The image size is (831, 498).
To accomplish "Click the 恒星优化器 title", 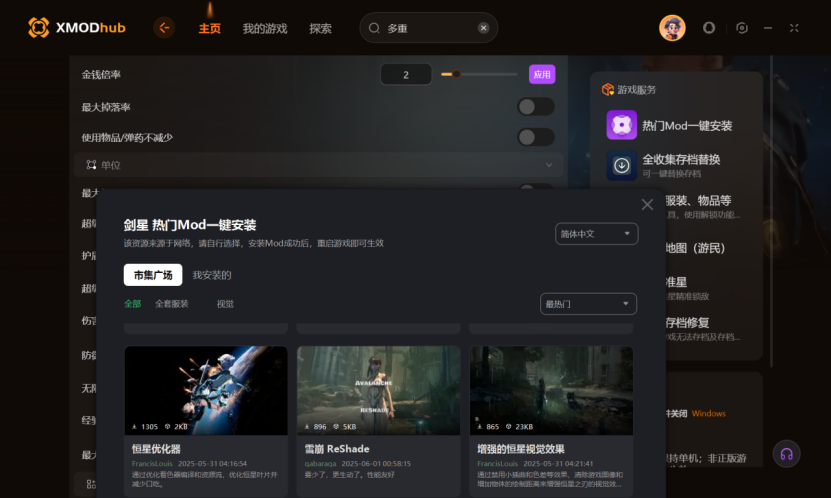I will 156,449.
